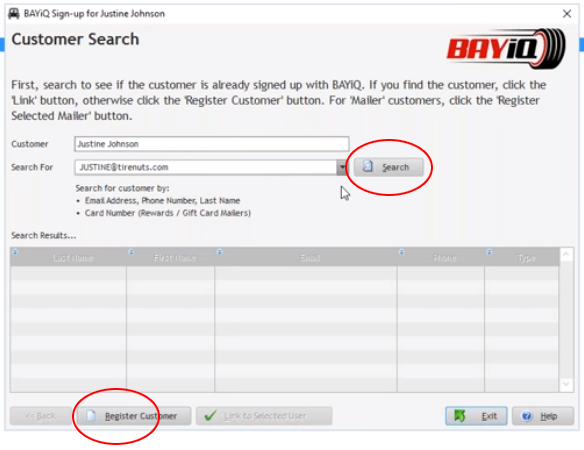Expand the Search For dropdown arrow
The image size is (584, 450).
(x=342, y=167)
